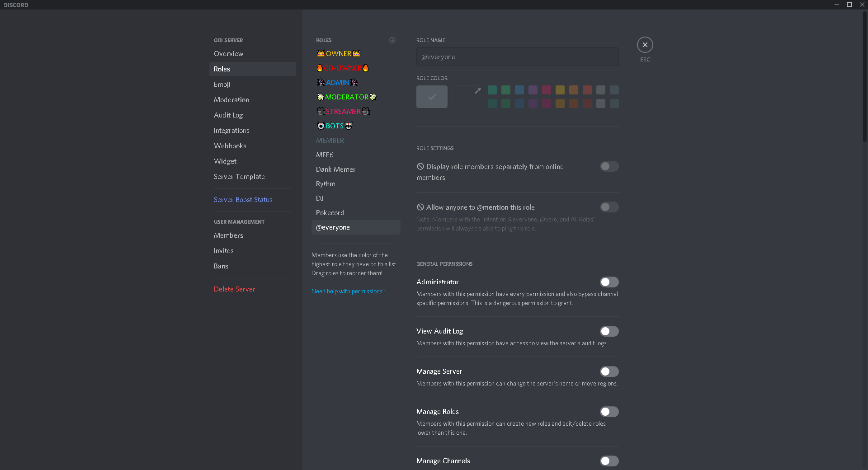
Task: Open the eyedropper custom color picker
Action: click(467, 96)
